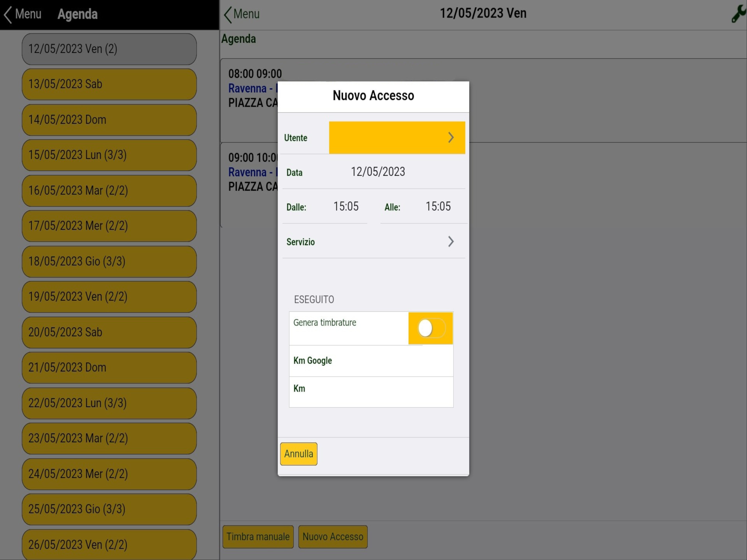Screen dimensions: 747x560
Task: Expand the Servizio selection row
Action: point(373,241)
